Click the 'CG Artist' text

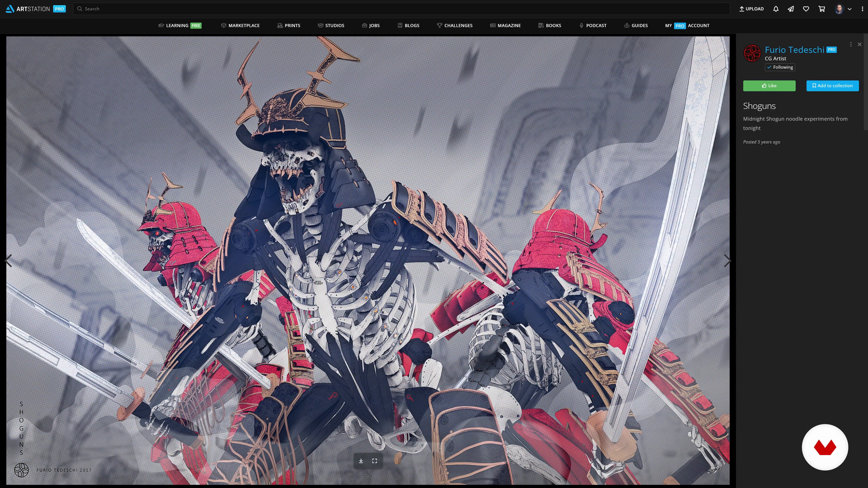click(775, 59)
